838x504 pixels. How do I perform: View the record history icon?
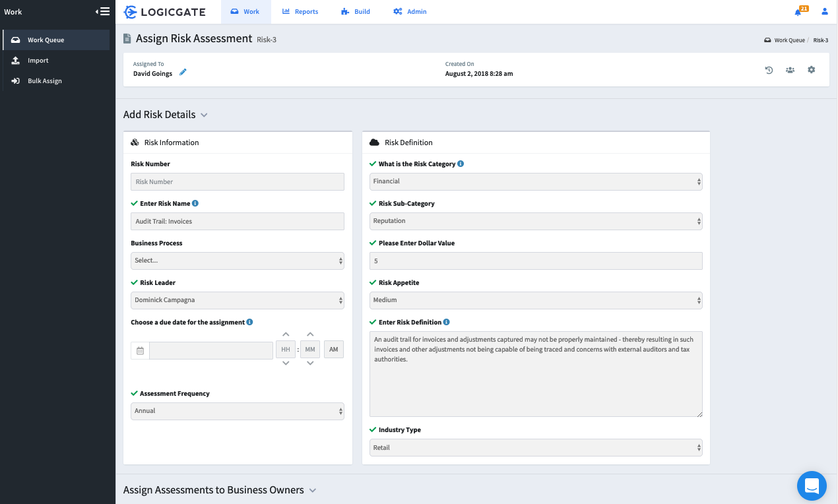pos(769,69)
